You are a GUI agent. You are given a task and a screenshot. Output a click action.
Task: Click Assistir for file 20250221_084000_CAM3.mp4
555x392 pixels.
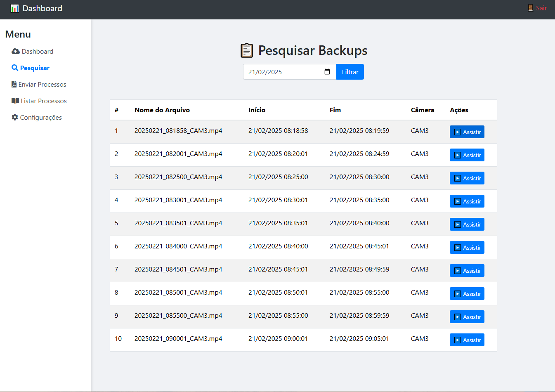pos(467,248)
